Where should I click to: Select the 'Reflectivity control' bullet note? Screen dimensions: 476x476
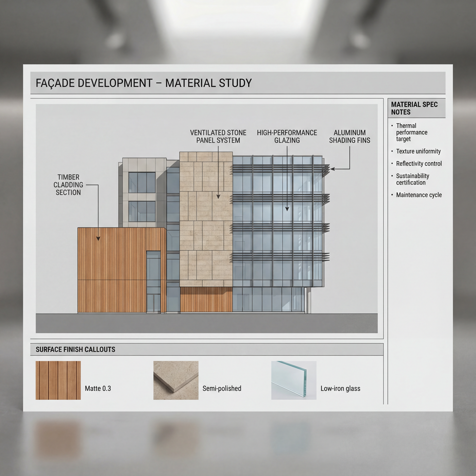coord(419,164)
